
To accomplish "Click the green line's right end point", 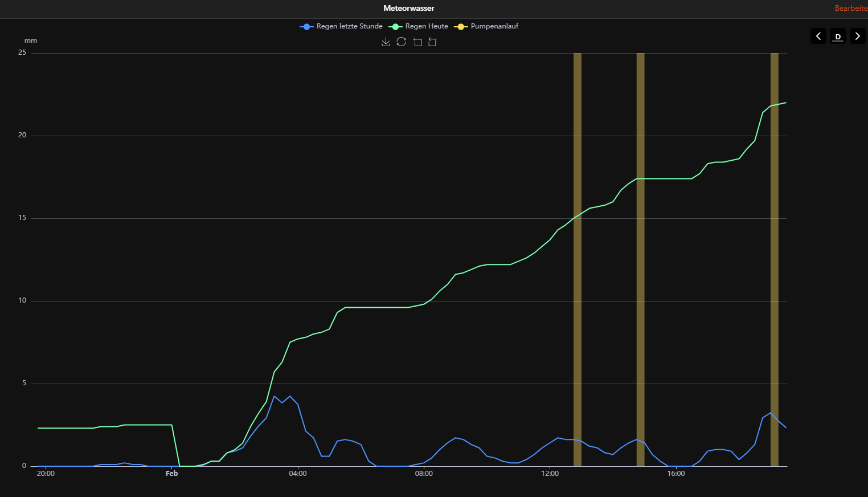I will tap(785, 103).
